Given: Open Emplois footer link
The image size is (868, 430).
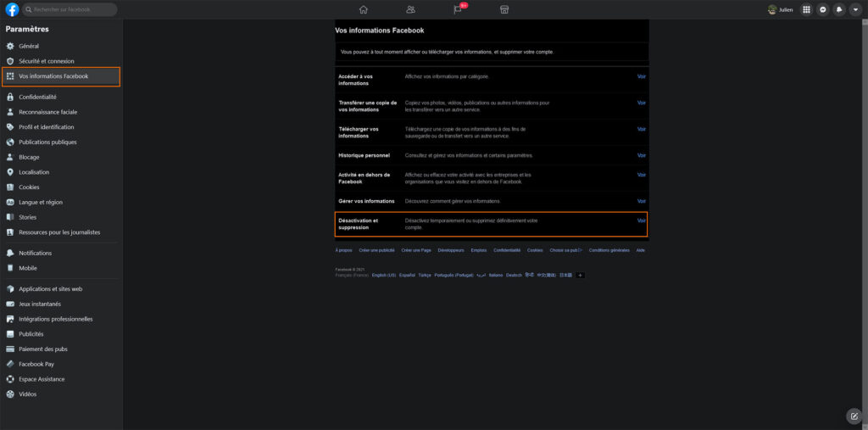Looking at the screenshot, I should pos(479,250).
